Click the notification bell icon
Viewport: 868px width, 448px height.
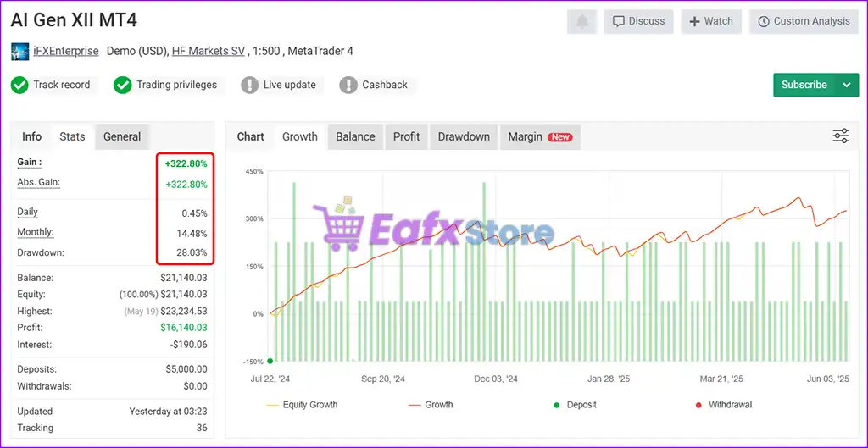coord(582,21)
